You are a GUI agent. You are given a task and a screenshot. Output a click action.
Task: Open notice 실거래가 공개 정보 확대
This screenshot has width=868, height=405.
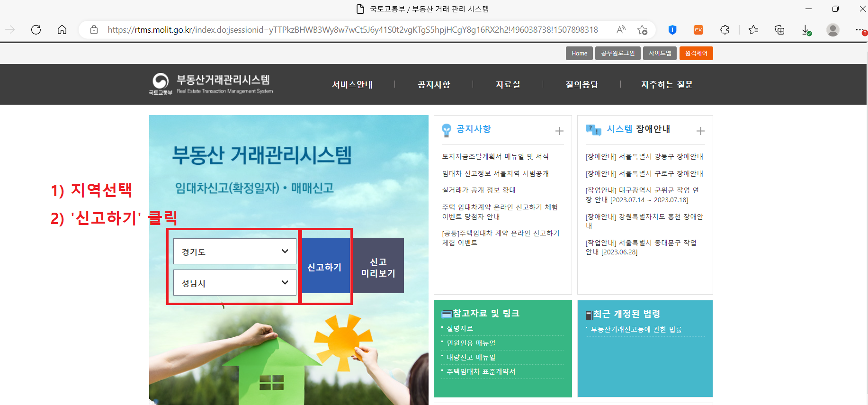479,190
